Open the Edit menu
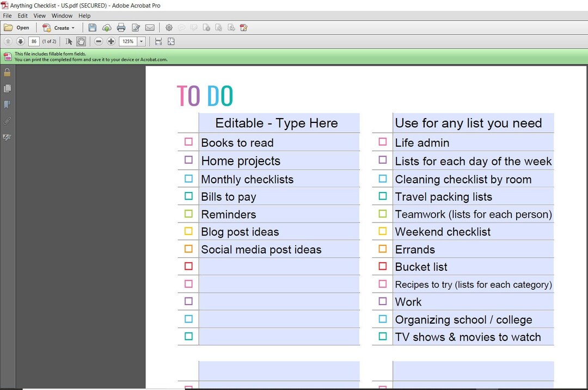Screen dimensions: 588x390 point(22,16)
